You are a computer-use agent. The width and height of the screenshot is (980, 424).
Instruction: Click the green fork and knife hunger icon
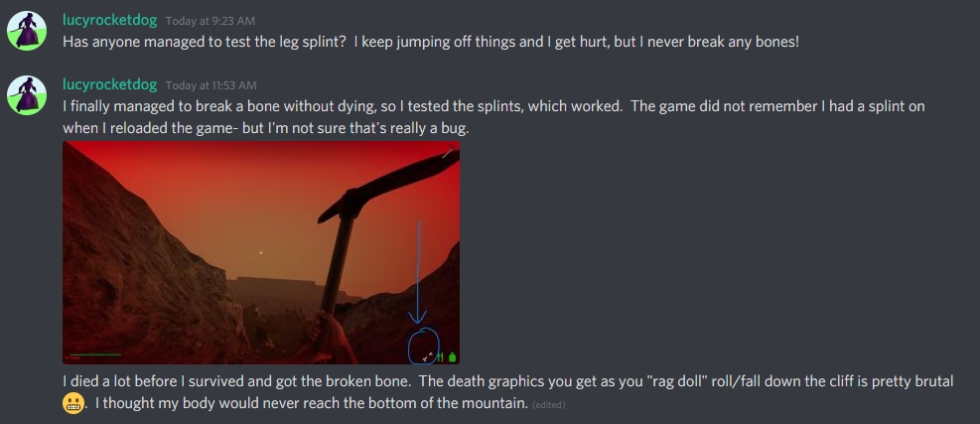tap(440, 356)
